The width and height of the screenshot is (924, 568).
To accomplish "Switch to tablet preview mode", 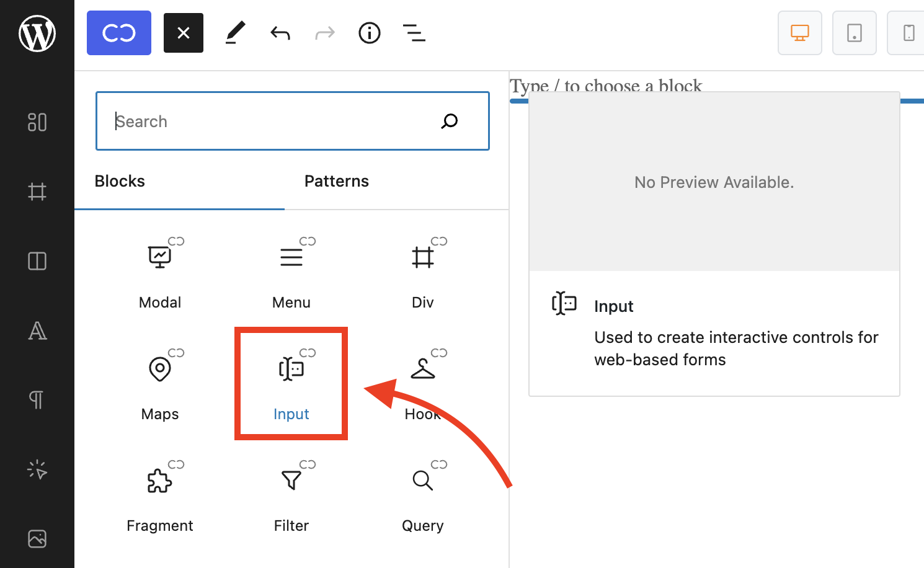I will pyautogui.click(x=855, y=33).
